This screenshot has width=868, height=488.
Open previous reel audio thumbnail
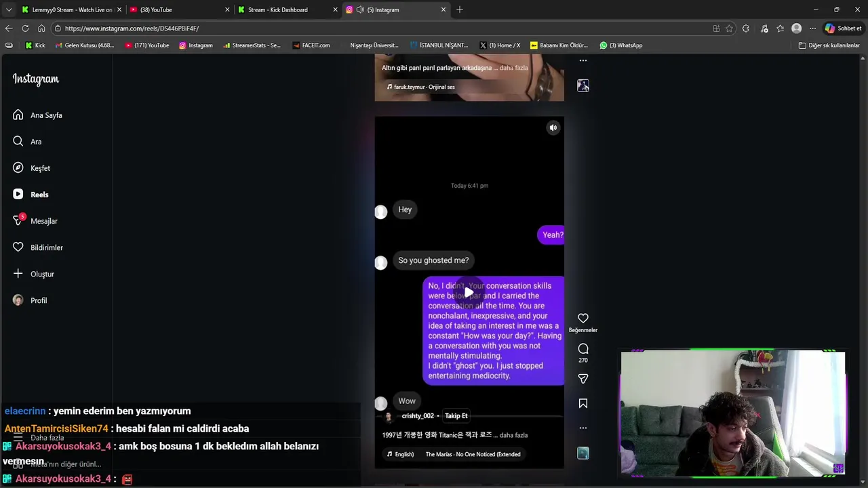tap(583, 85)
